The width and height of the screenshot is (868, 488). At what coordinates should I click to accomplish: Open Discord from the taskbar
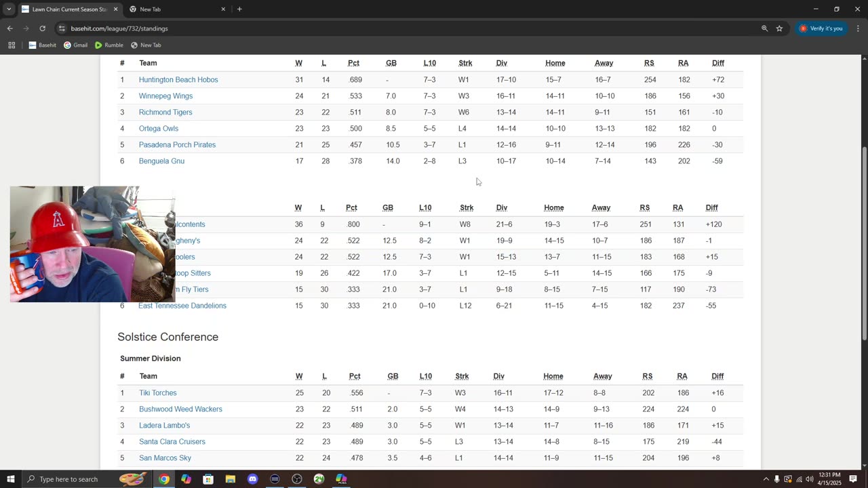point(252,479)
